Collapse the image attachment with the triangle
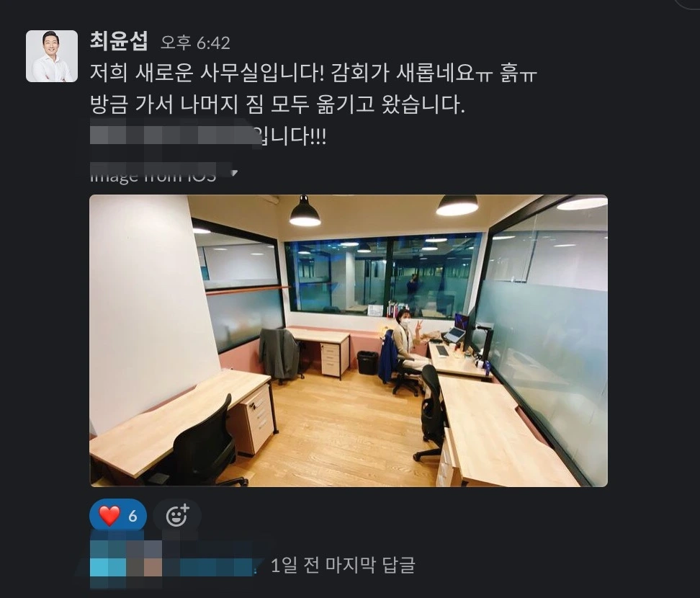Viewport: 700px width, 598px height. [x=234, y=173]
